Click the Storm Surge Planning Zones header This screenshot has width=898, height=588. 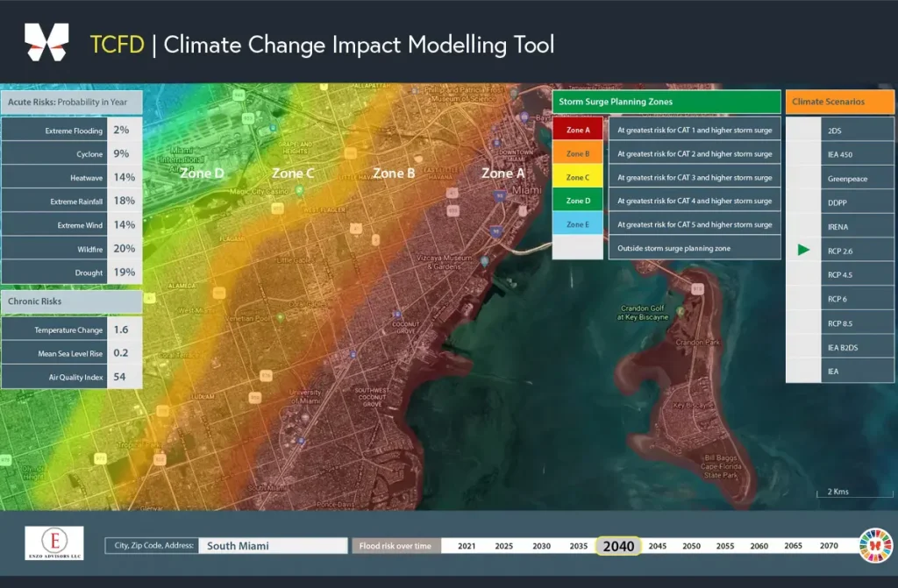click(666, 102)
